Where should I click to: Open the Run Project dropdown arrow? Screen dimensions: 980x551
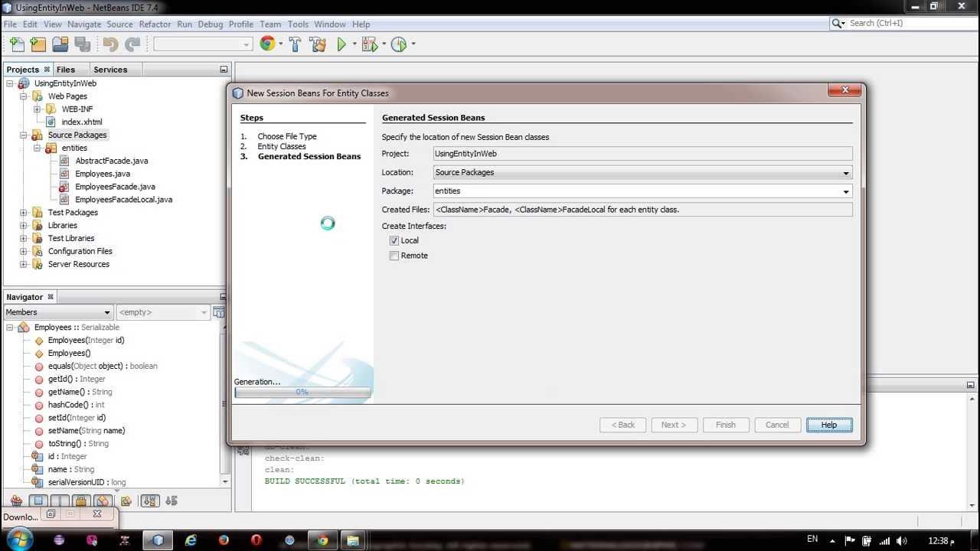pyautogui.click(x=354, y=44)
